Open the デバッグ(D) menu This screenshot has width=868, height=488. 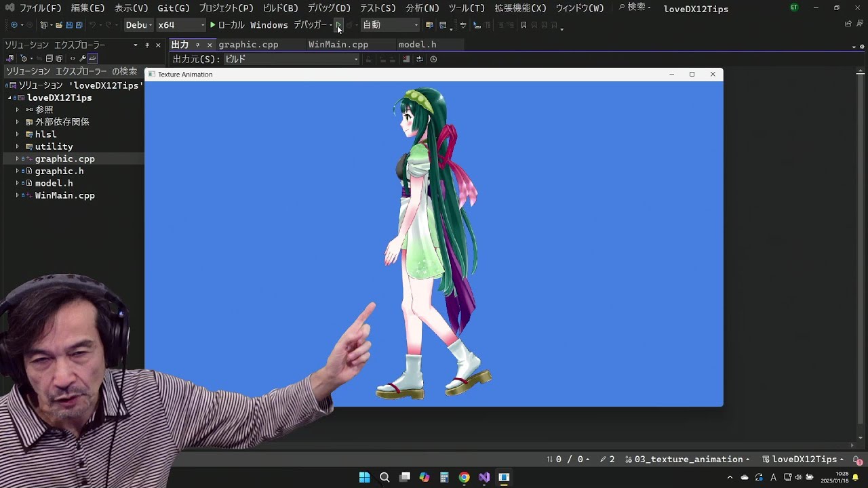329,8
